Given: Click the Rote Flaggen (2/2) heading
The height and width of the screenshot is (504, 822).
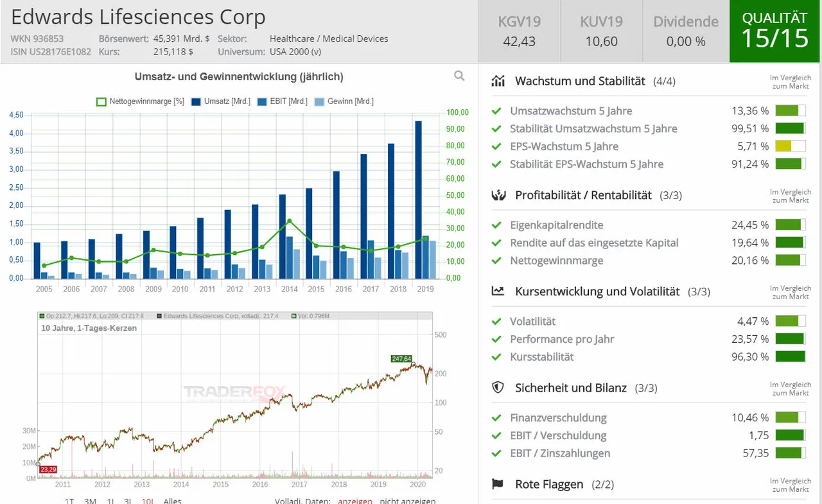Looking at the screenshot, I should [x=564, y=484].
